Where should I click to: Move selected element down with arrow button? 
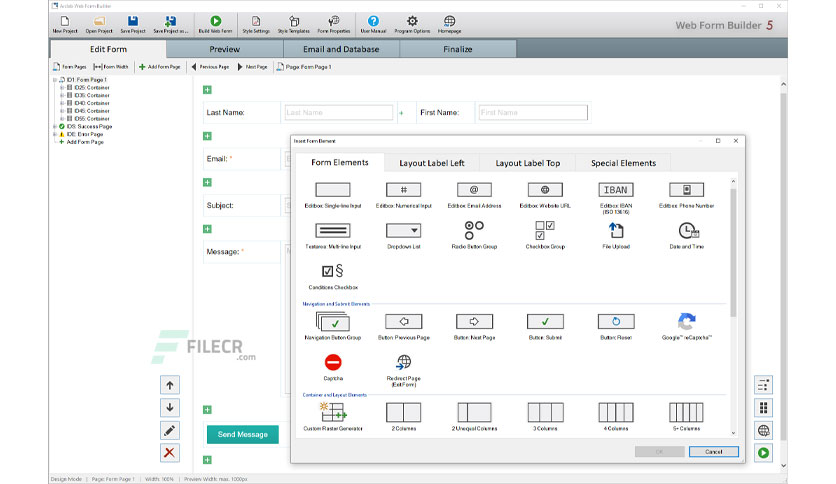pos(170,408)
